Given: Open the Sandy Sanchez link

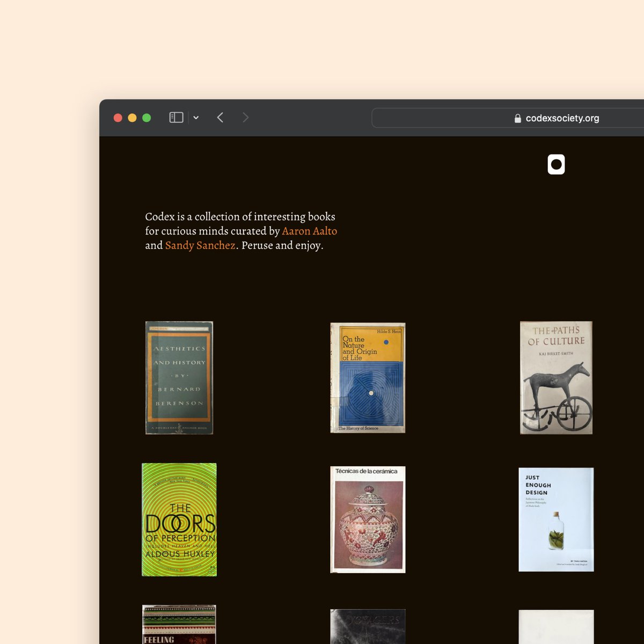Looking at the screenshot, I should coord(200,245).
